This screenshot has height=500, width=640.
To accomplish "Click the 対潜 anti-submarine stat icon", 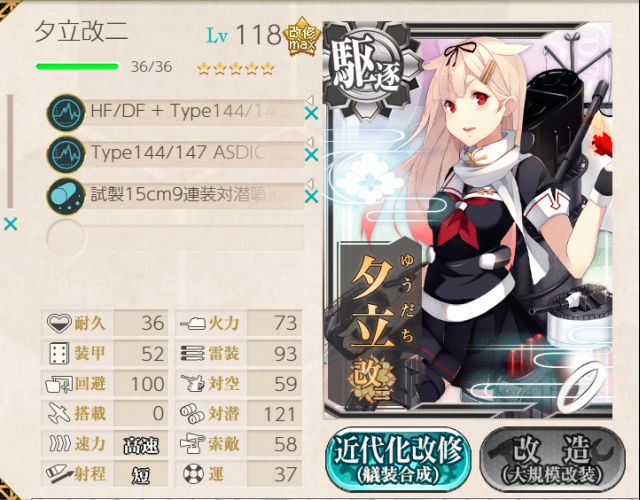I will click(192, 414).
